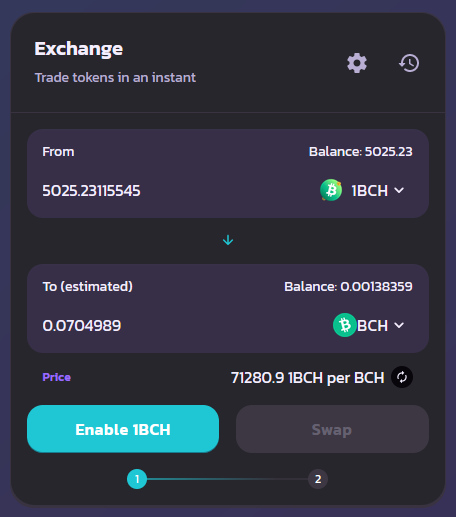The width and height of the screenshot is (456, 517).
Task: Expand the 1BCH token dropdown chevron
Action: pos(399,190)
